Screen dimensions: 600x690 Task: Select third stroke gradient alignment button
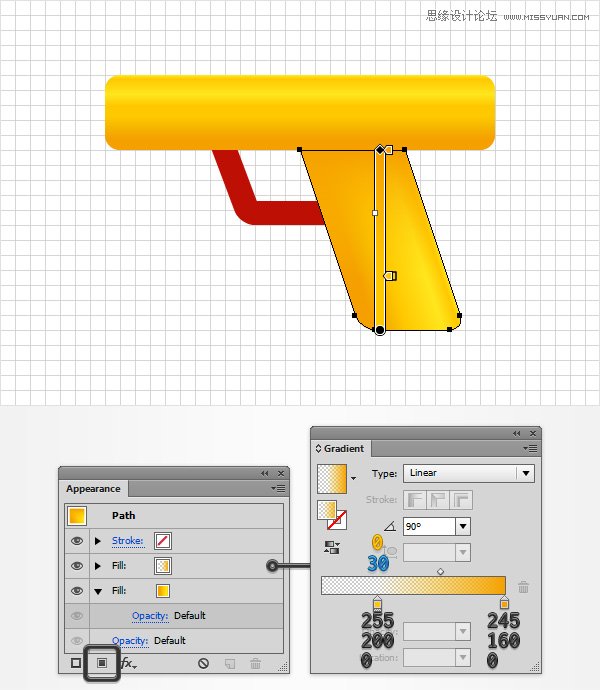pos(460,500)
